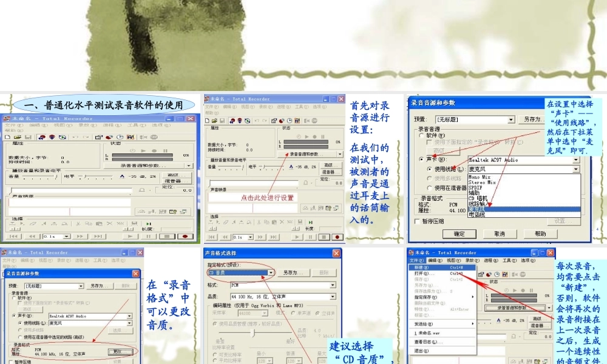Viewport: 607px width, 364px height.
Task: Click clock scheduler icon in 点击此处 slide toolbar
Action: point(289,121)
